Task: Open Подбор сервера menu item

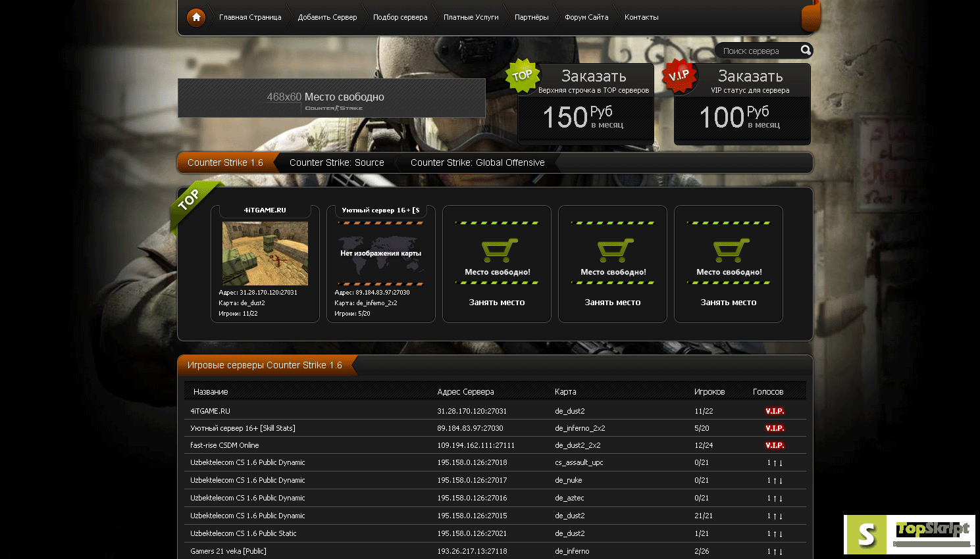Action: (x=400, y=17)
